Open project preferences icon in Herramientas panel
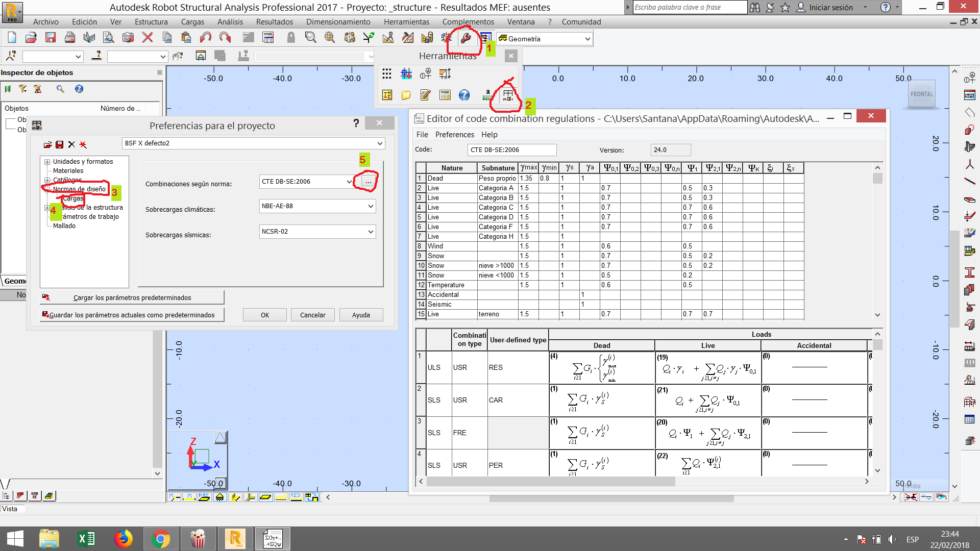Viewport: 980px width, 551px height. tap(508, 95)
